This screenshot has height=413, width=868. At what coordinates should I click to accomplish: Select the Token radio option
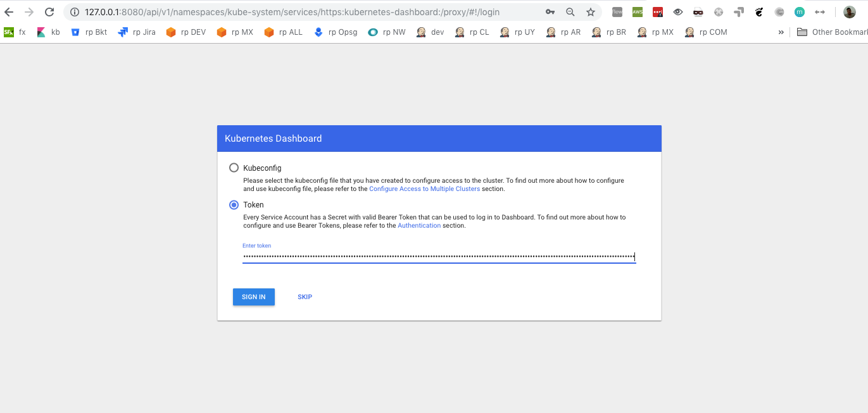pos(234,205)
